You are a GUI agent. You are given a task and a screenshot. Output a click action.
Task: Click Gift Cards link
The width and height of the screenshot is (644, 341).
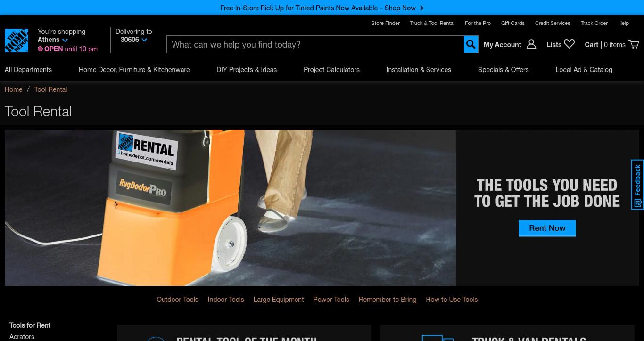(x=513, y=23)
